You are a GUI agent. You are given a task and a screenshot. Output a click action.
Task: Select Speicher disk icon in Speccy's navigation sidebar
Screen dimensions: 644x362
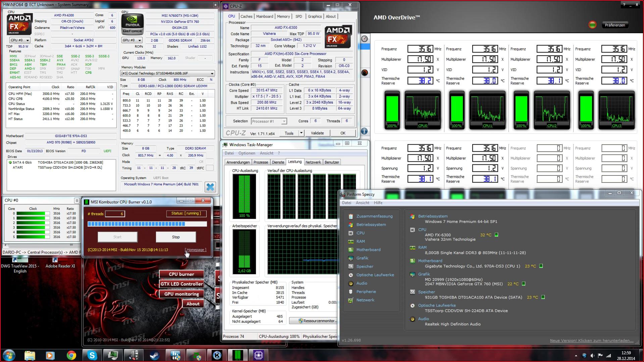pos(351,267)
